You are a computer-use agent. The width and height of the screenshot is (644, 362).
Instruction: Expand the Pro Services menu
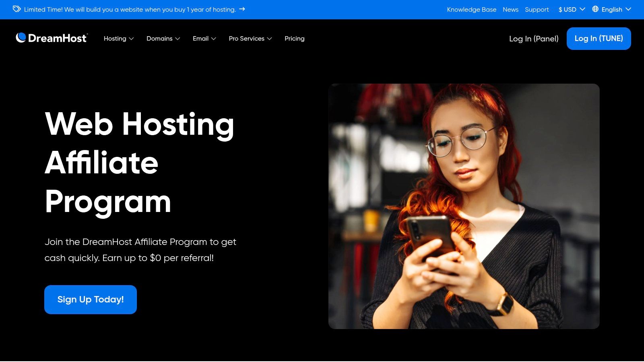(250, 39)
